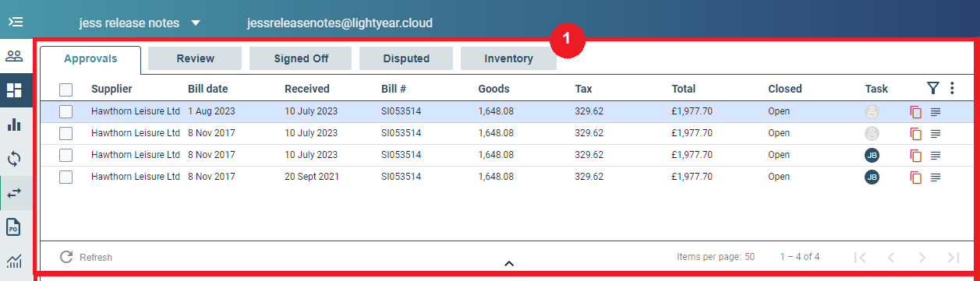
Task: Sort by the Supplier column header
Action: (x=111, y=89)
